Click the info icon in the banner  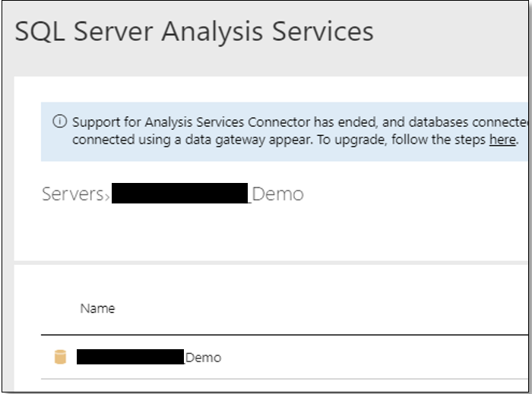[x=60, y=121]
